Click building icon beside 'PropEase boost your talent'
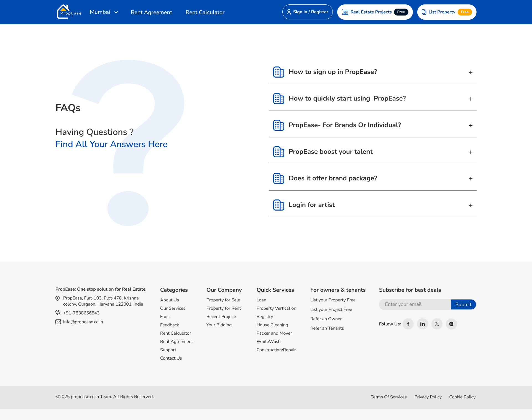The image size is (532, 420). [x=279, y=152]
